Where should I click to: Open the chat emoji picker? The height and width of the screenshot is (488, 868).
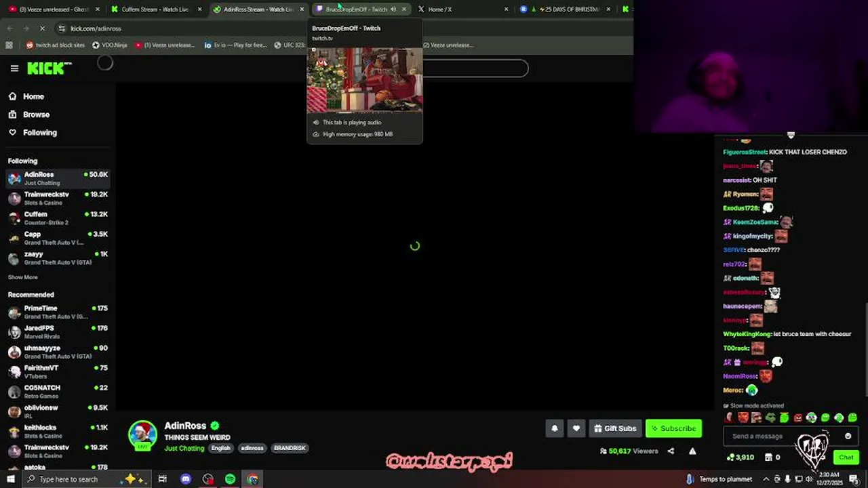(x=848, y=436)
